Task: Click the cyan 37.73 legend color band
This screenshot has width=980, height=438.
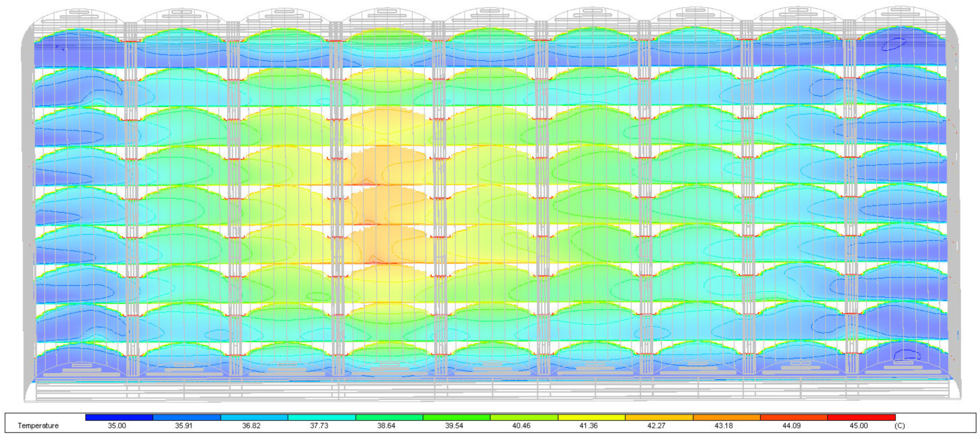Action: pos(322,417)
